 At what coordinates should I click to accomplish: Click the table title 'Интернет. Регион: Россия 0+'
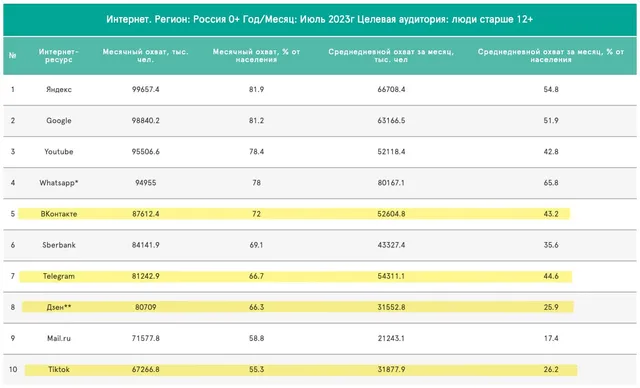173,19
